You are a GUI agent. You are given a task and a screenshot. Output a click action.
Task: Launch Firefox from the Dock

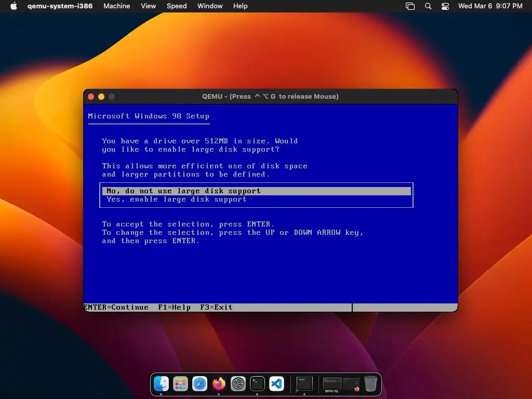[x=219, y=384]
